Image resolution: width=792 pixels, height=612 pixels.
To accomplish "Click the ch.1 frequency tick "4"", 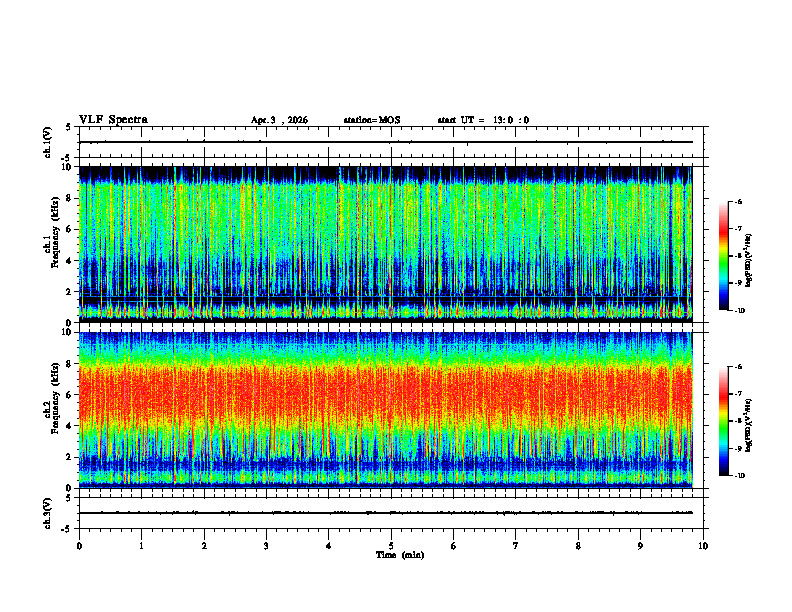I will pos(70,261).
